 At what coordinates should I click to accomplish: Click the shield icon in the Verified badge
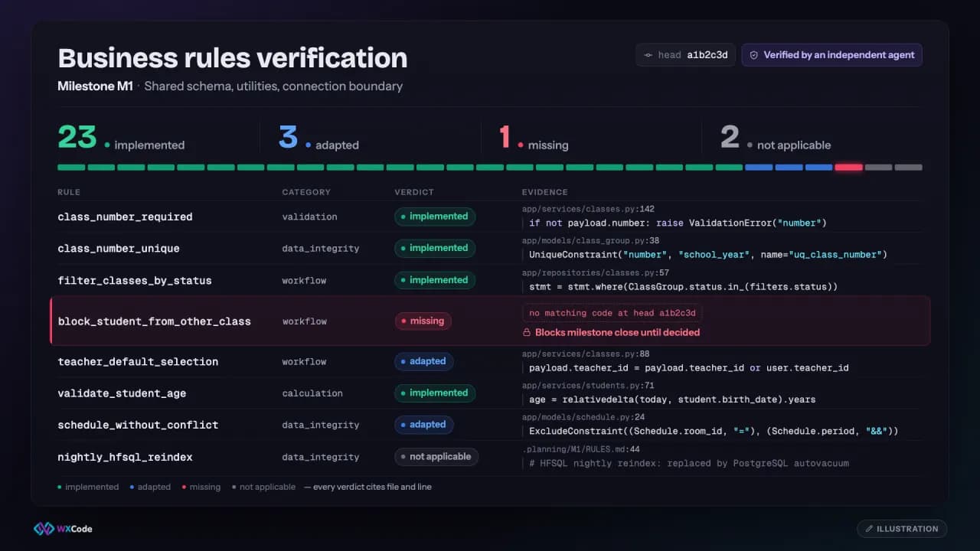coord(753,55)
